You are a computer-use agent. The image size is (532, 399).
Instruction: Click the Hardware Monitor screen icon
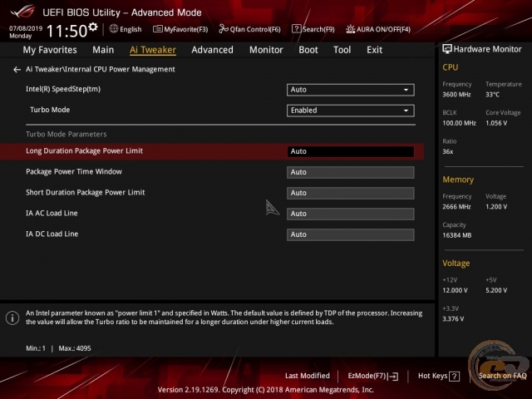coord(447,49)
